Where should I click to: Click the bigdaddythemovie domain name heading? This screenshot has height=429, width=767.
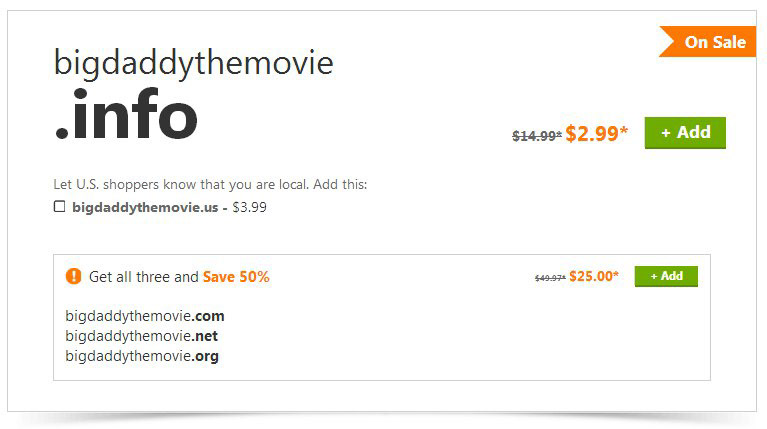coord(194,64)
